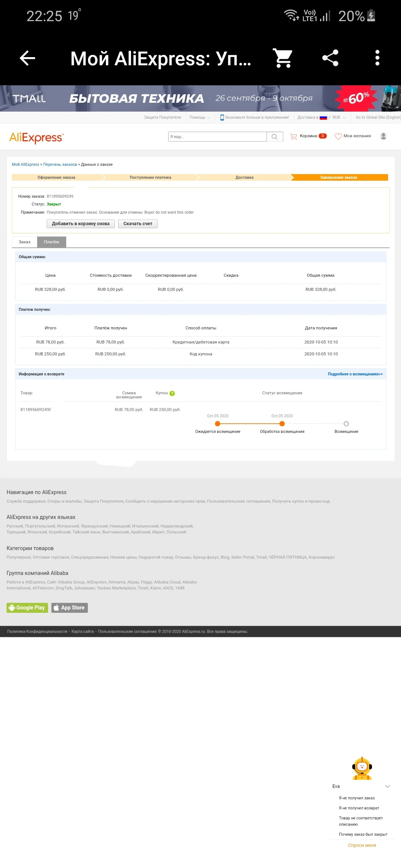Click the Russian flag delivery selector
The width and height of the screenshot is (401, 868).
click(x=323, y=118)
